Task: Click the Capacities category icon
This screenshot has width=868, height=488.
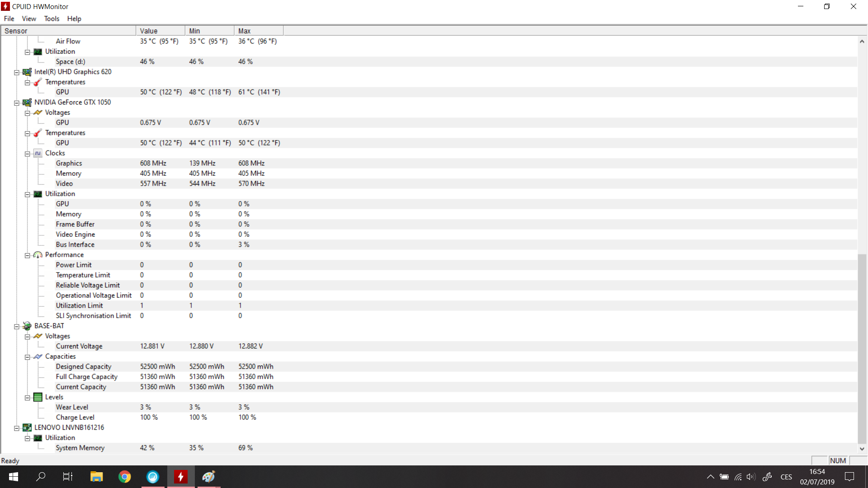Action: pos(38,357)
